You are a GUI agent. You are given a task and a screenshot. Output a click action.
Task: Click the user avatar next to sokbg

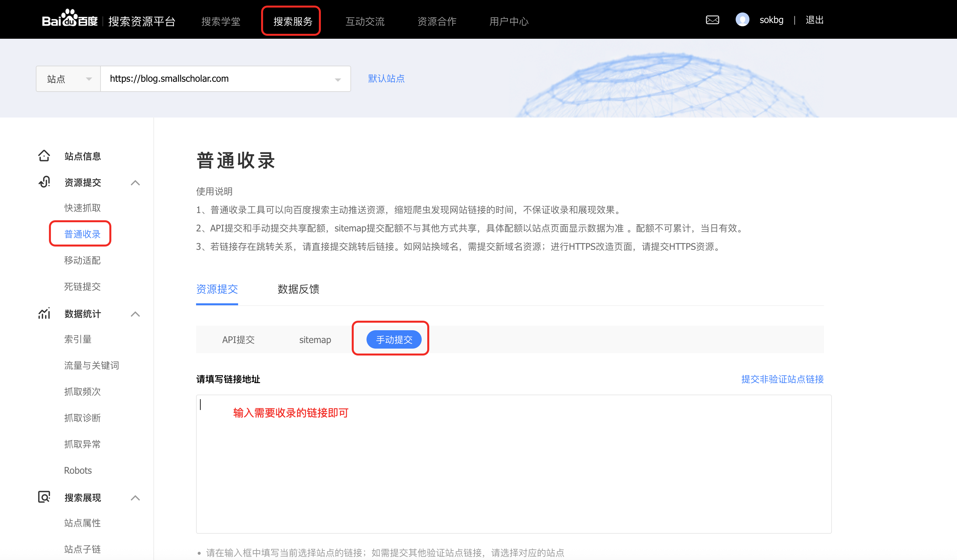tap(743, 20)
